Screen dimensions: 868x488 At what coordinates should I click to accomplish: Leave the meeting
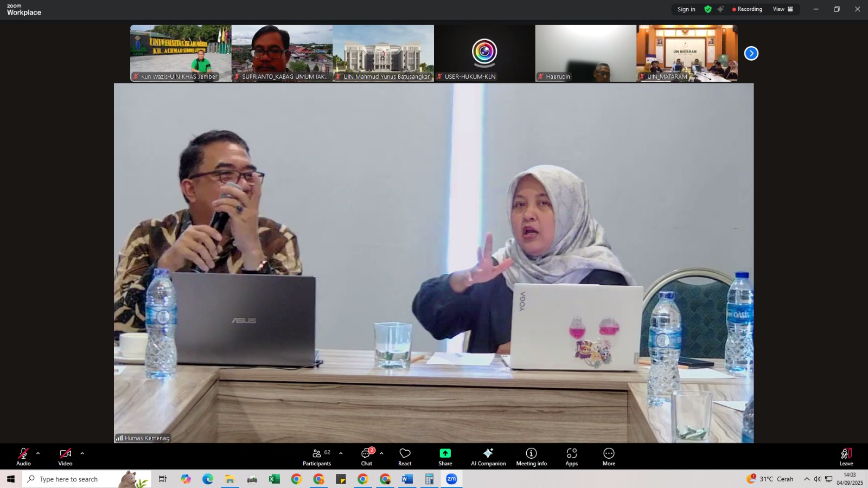click(x=846, y=456)
